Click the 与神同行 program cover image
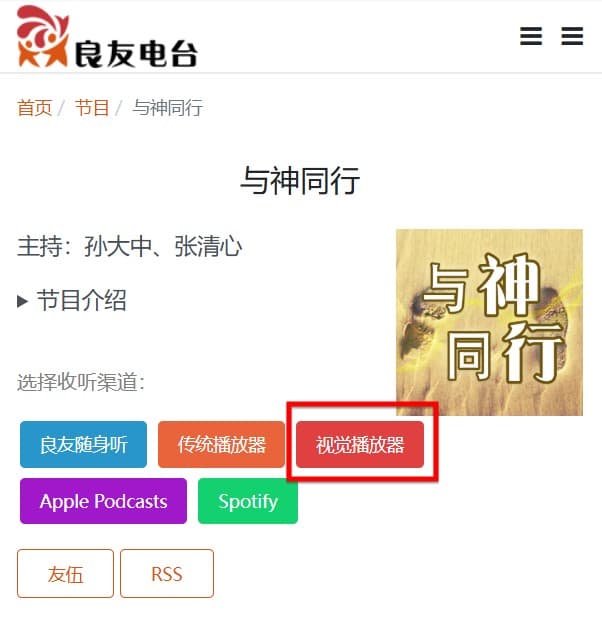The image size is (602, 625). point(489,322)
